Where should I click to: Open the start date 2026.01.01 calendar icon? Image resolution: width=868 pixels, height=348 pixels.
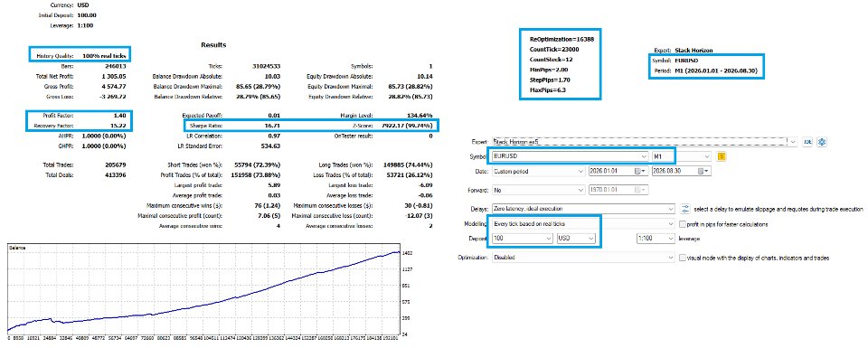(x=639, y=172)
